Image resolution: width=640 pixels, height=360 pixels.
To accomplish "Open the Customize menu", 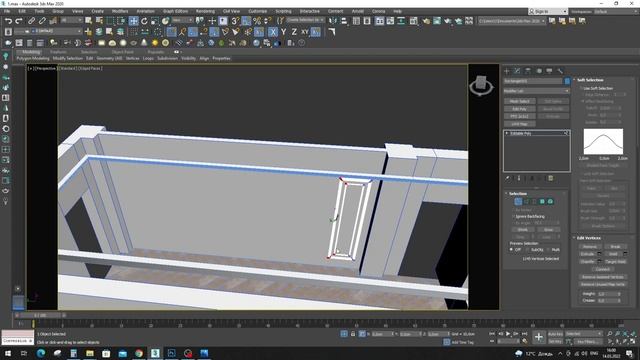I will click(258, 11).
